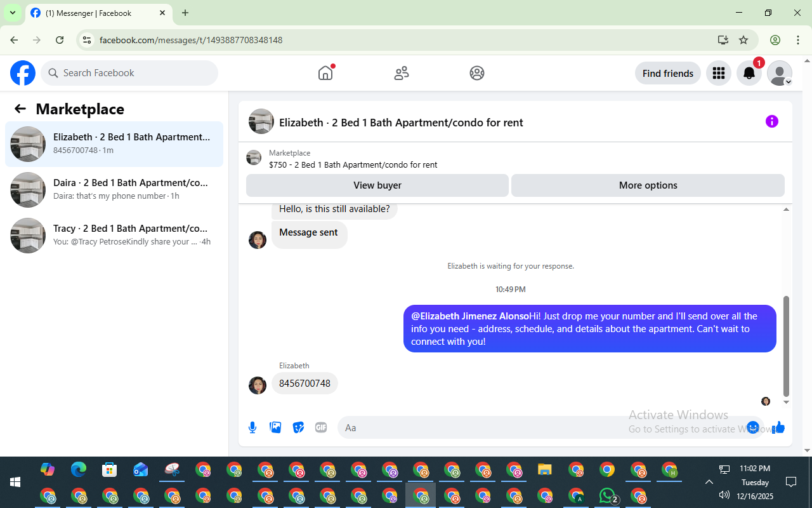Choose a GIF icon
The width and height of the screenshot is (812, 508).
321,427
